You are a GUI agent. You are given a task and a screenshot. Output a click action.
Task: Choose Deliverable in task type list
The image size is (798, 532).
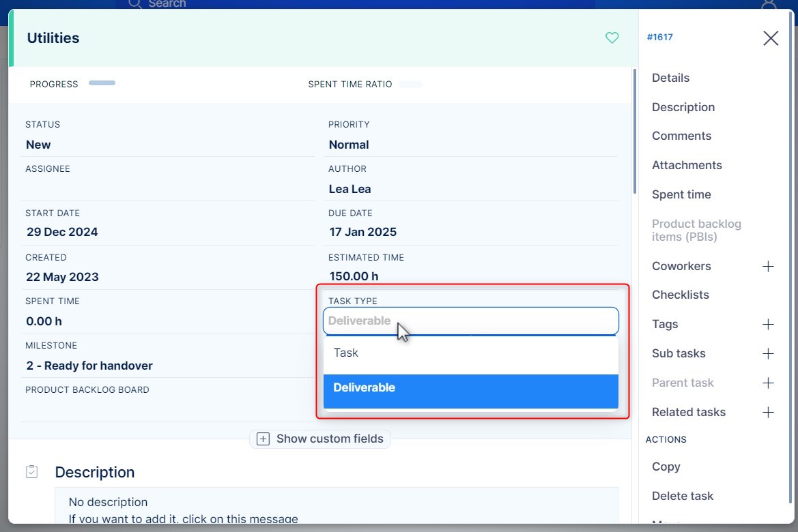pyautogui.click(x=470, y=388)
